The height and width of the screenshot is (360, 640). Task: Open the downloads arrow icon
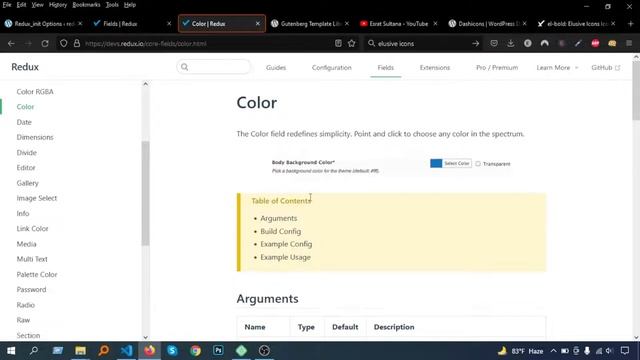click(511, 43)
